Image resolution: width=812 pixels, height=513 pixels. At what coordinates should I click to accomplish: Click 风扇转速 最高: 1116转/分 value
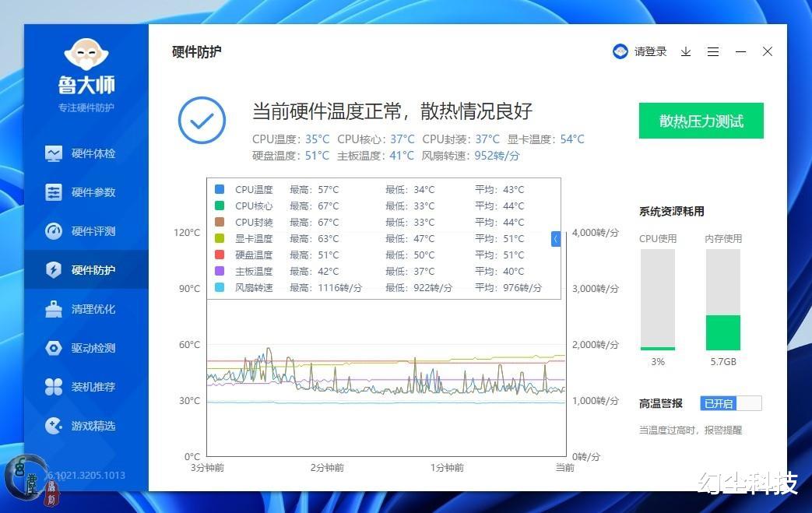325,287
